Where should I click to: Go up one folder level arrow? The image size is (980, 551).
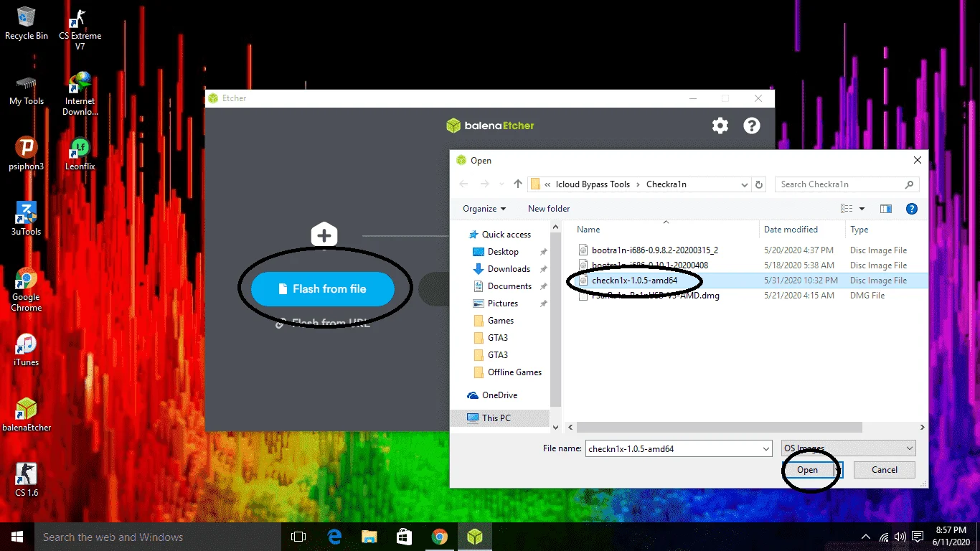[x=518, y=184]
